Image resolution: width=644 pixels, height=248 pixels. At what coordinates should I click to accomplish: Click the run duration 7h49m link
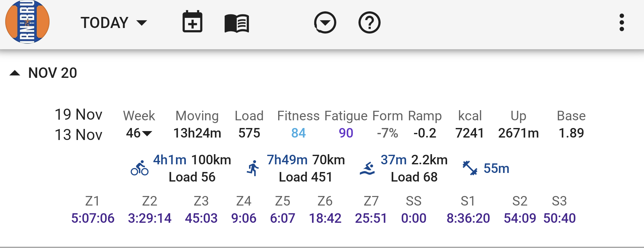[287, 160]
